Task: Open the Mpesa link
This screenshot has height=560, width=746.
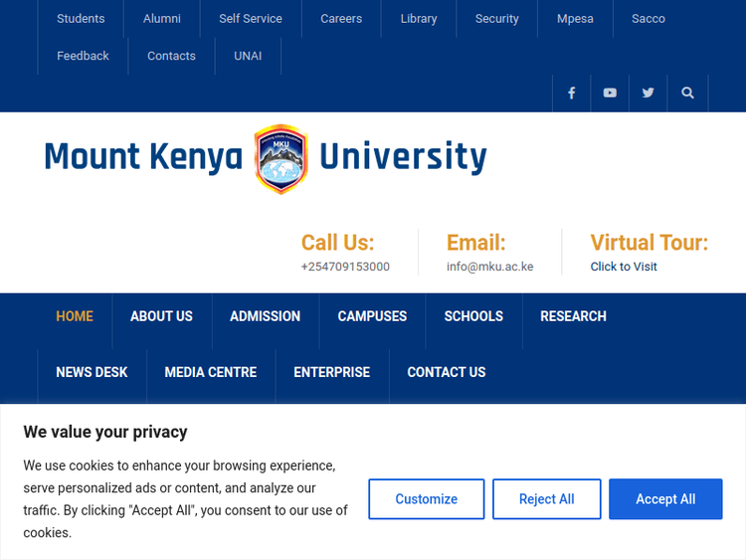Action: point(575,19)
